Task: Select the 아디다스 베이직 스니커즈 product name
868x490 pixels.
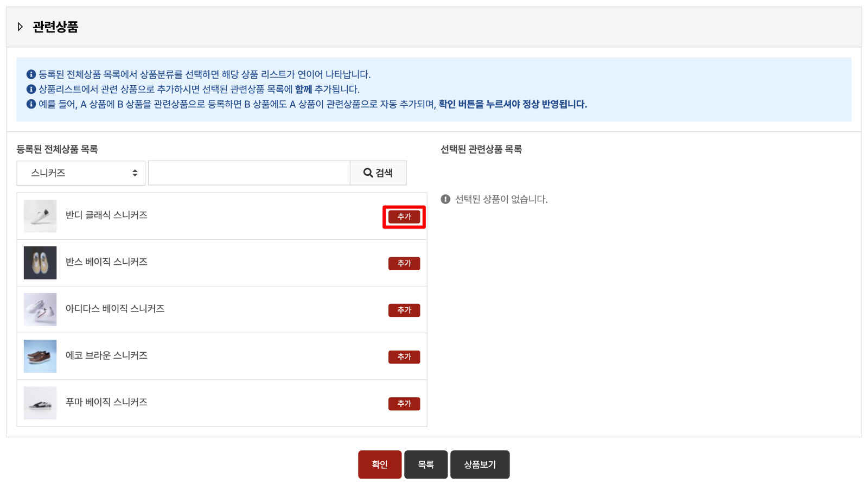Action: point(115,308)
